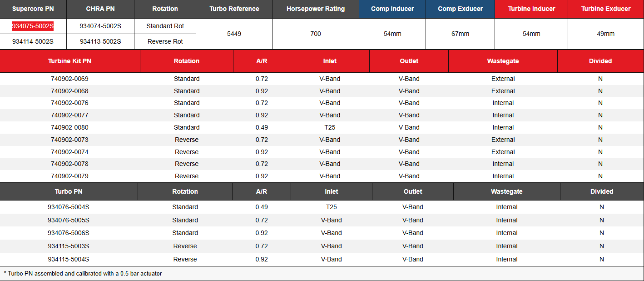Select supercore part number 934114-5002S

pyautogui.click(x=33, y=41)
